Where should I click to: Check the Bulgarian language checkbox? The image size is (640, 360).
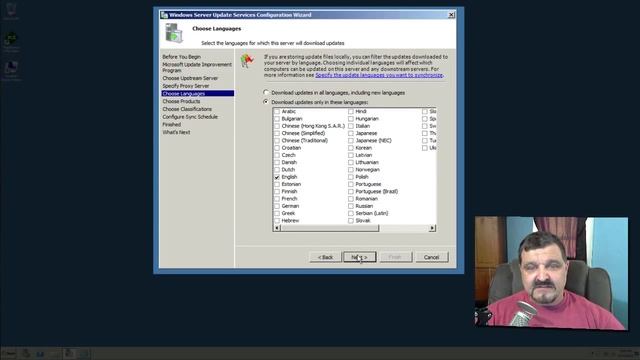tap(277, 119)
